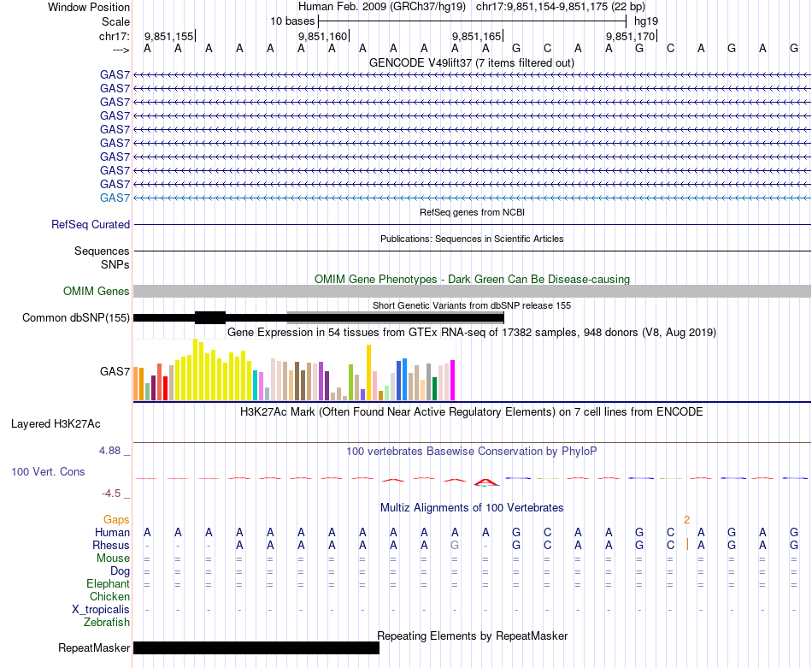This screenshot has width=812, height=668.
Task: Open Short Genetic Variants from dbSNP title
Action: click(x=472, y=305)
